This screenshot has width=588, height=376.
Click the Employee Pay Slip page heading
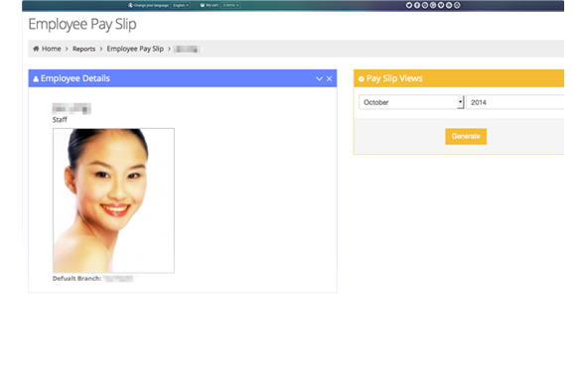click(82, 25)
